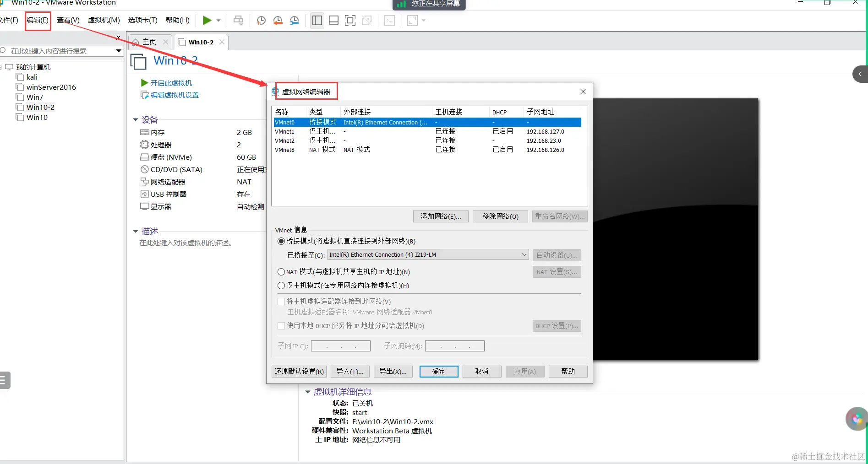Image resolution: width=868 pixels, height=464 pixels.
Task: Click the 网络适配器 network adapter icon
Action: tap(145, 182)
